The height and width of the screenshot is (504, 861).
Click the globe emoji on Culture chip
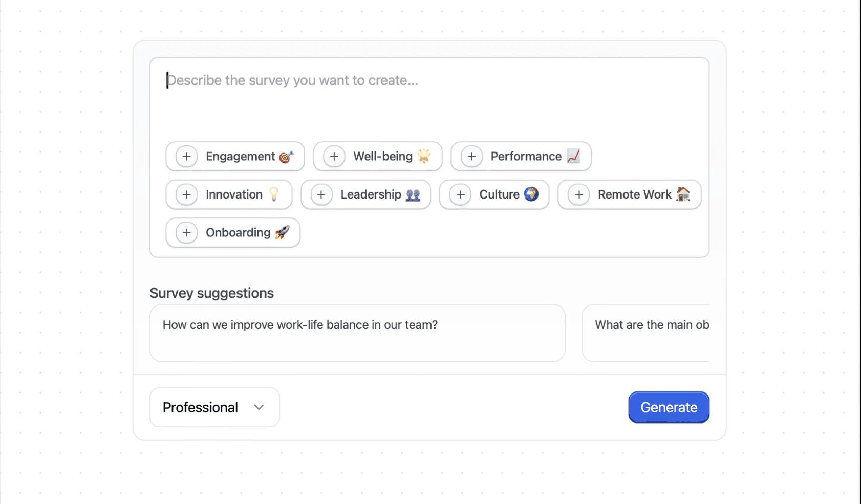tap(531, 194)
